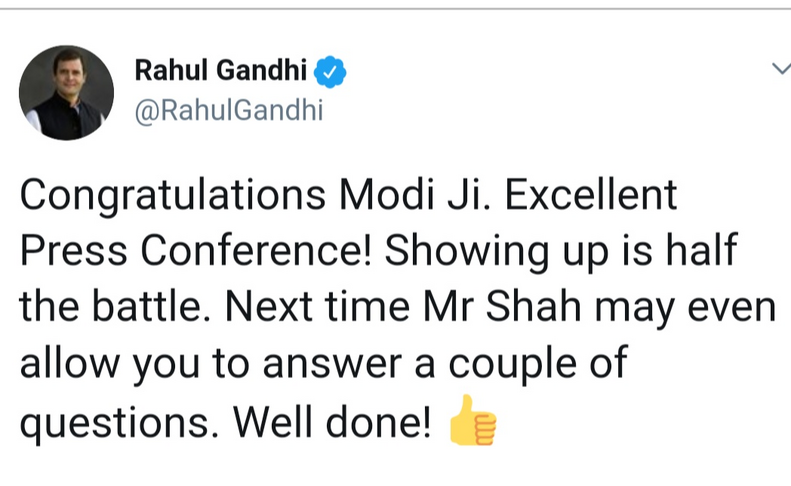791x486 pixels.
Task: Open the Rahul Gandhi display name
Action: point(221,72)
